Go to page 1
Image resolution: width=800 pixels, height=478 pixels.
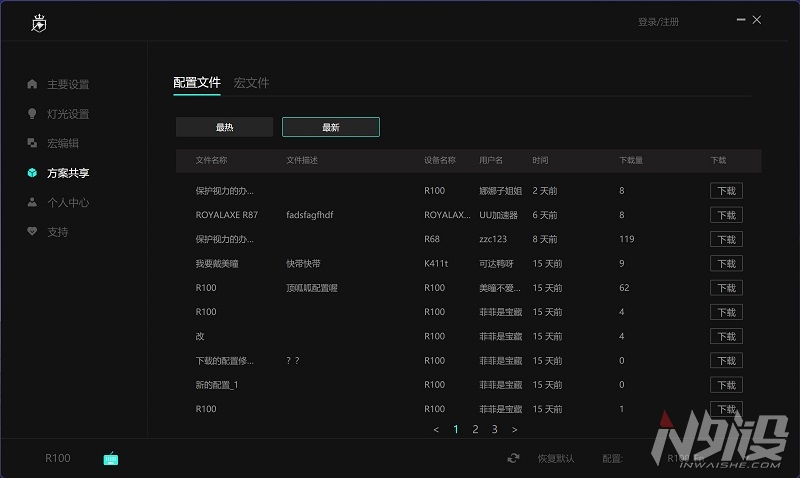(x=456, y=429)
